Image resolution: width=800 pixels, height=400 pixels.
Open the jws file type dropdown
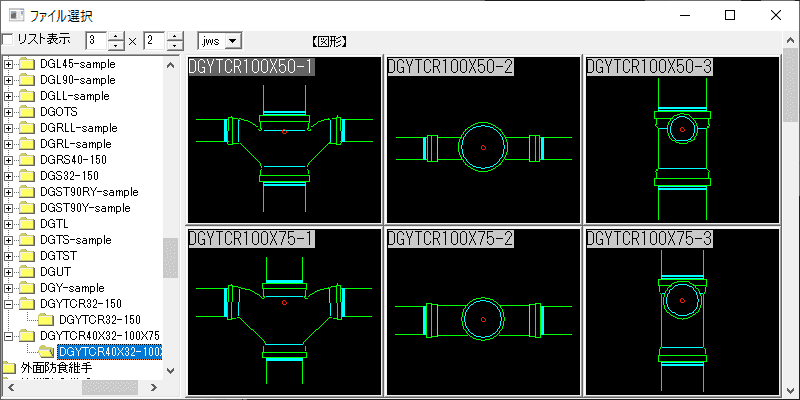click(x=233, y=41)
